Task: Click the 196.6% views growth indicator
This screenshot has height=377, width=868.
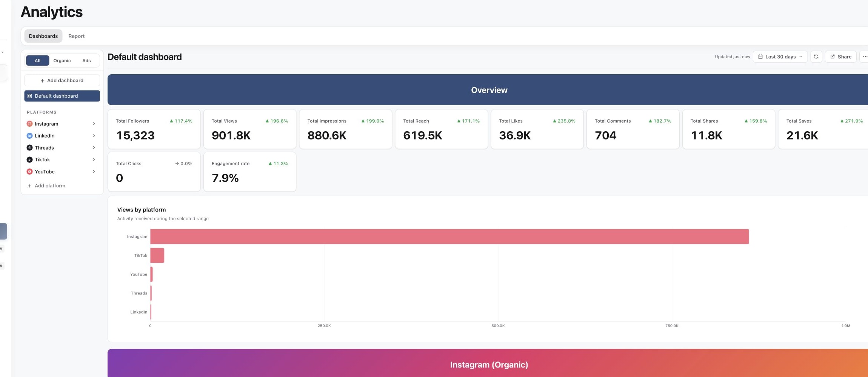Action: tap(277, 121)
